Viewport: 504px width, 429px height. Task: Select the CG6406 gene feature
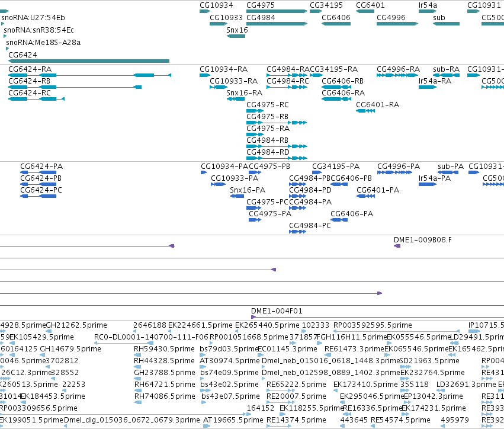click(336, 24)
